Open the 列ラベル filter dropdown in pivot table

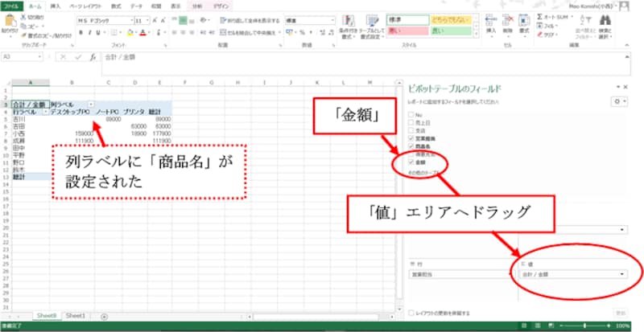tap(91, 105)
